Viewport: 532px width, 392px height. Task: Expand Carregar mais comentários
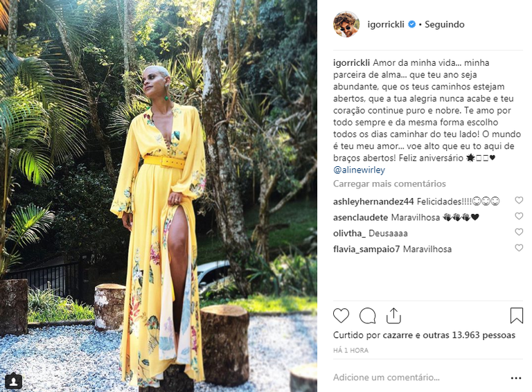click(389, 184)
